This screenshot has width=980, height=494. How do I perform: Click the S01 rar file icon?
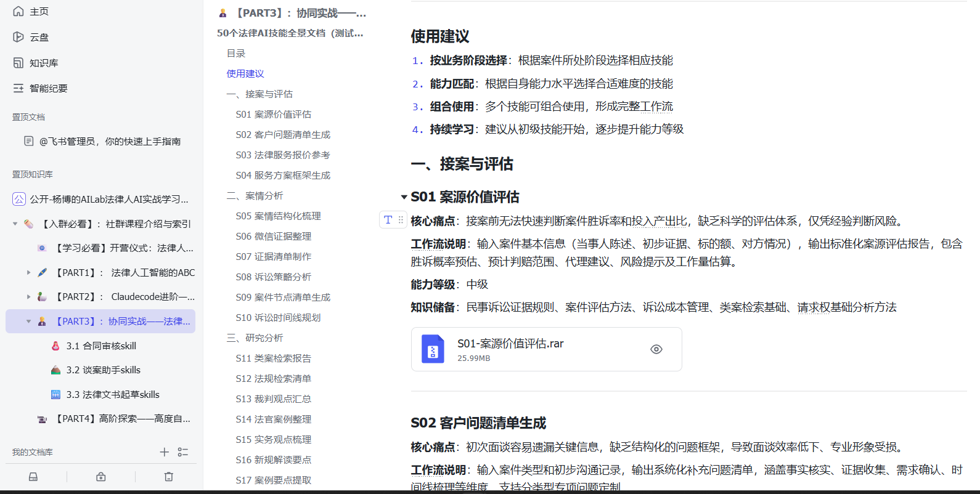tap(433, 349)
